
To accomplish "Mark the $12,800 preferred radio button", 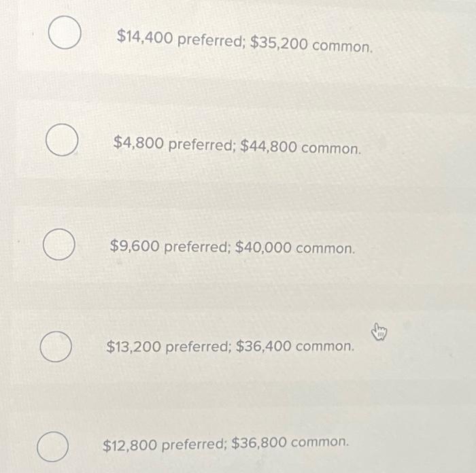I will 52,446.
